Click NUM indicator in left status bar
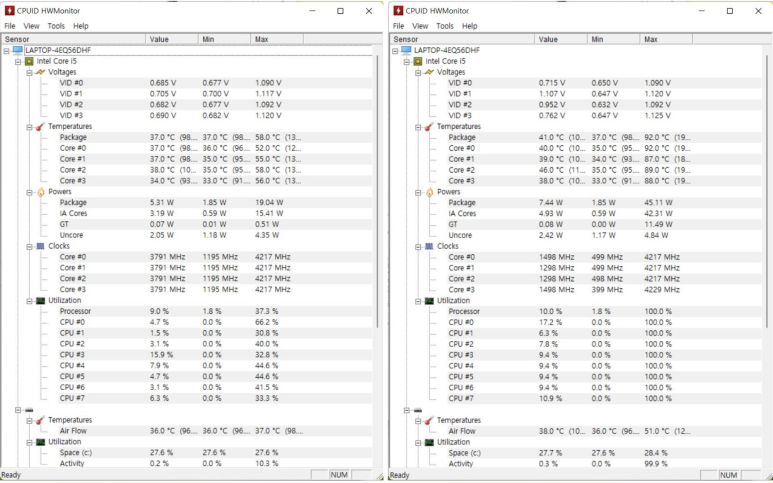Viewport: 773px width, 483px height. 339,475
